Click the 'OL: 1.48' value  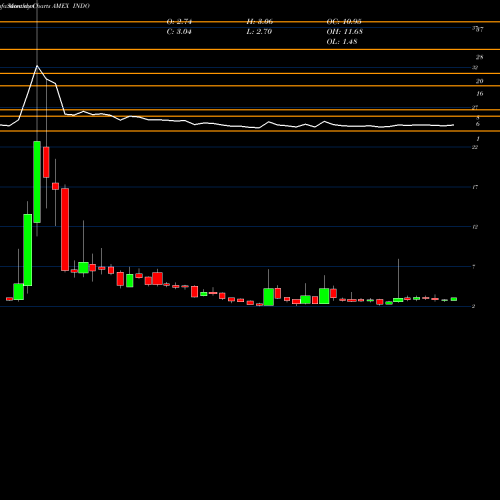(342, 42)
